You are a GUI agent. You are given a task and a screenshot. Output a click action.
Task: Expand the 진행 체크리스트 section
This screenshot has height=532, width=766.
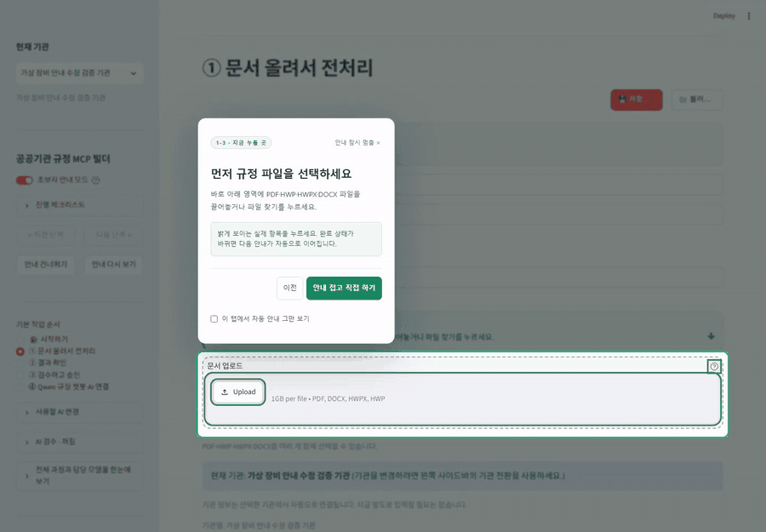(79, 205)
